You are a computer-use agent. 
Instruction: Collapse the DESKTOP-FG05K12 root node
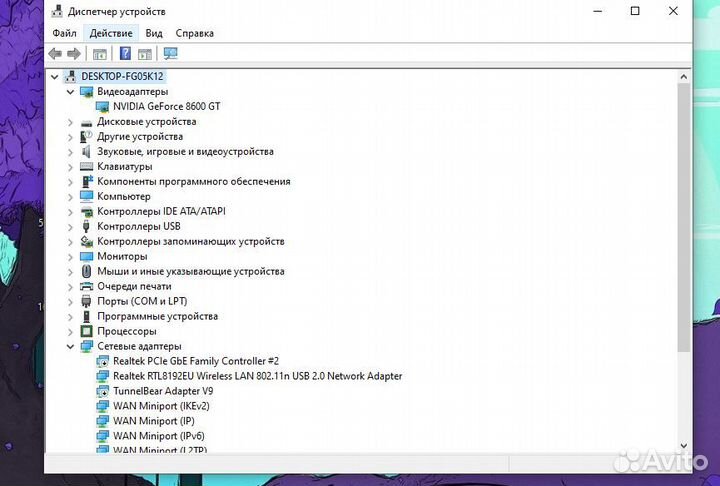point(55,77)
